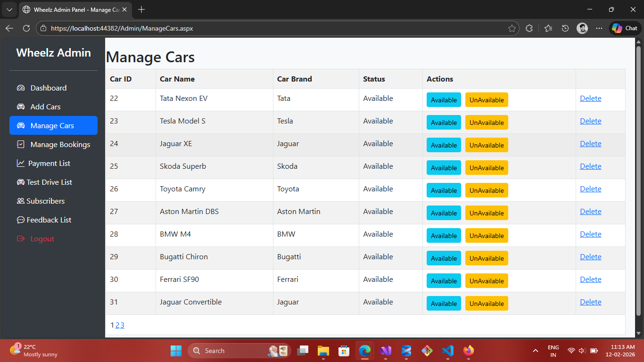This screenshot has height=362, width=644.
Task: Set Ferrari SF90 to UnAvailable
Action: [487, 281]
